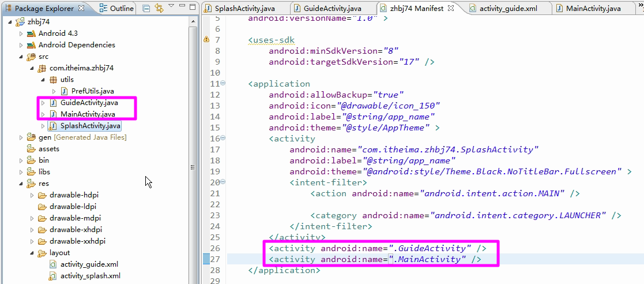Select MainActivity.java in the package tree
Viewport: 644px width, 284px height.
coord(88,114)
